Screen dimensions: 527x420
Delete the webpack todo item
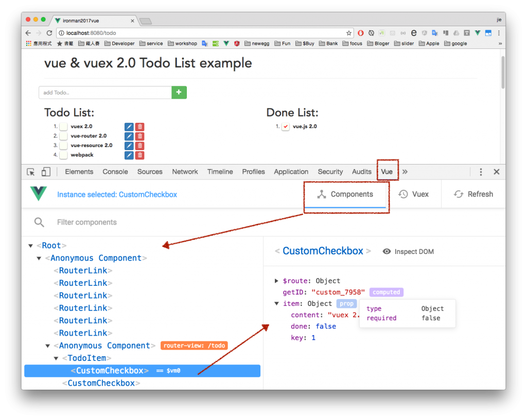(140, 155)
